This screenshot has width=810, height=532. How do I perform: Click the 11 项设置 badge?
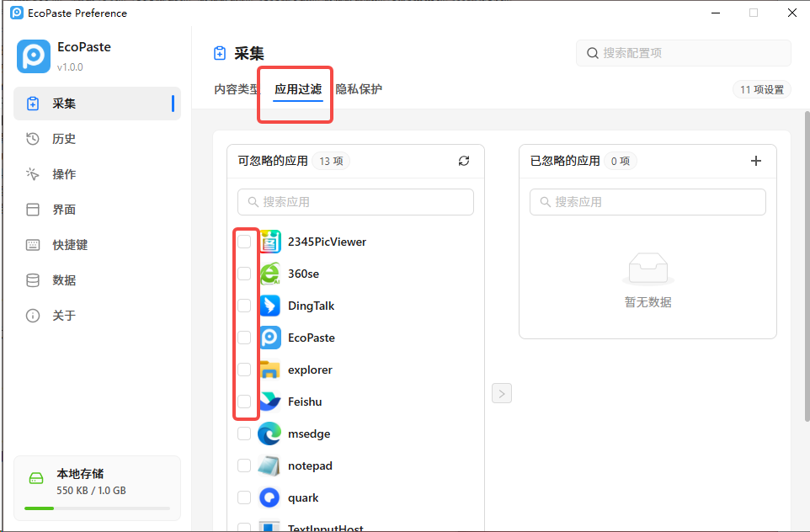[761, 90]
